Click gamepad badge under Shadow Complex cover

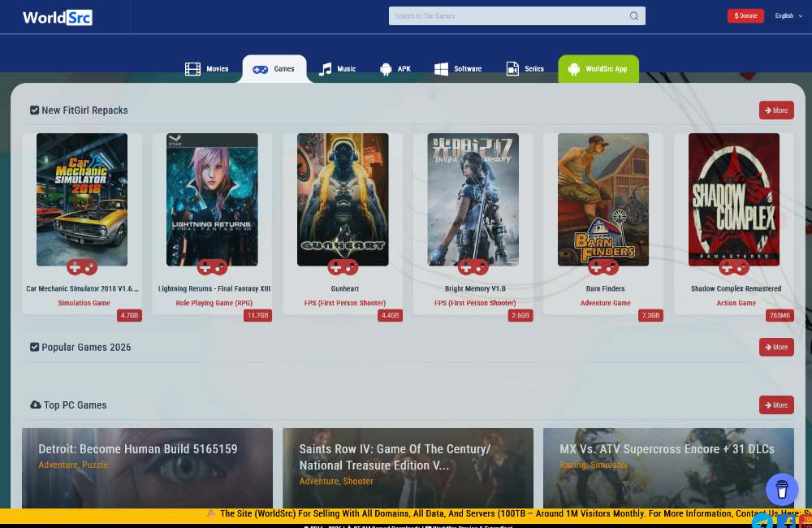pyautogui.click(x=734, y=267)
